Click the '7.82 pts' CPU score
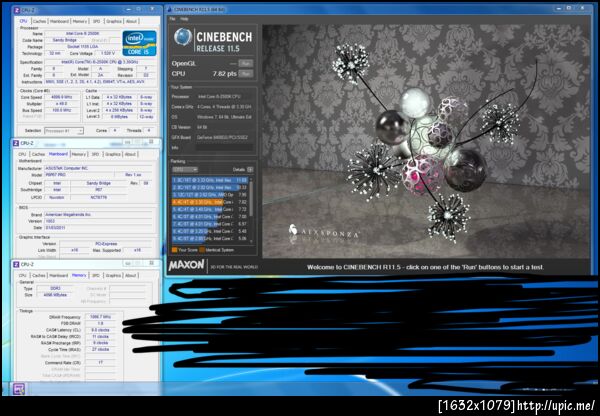Screen dimensions: 600x416 pyautogui.click(x=225, y=73)
